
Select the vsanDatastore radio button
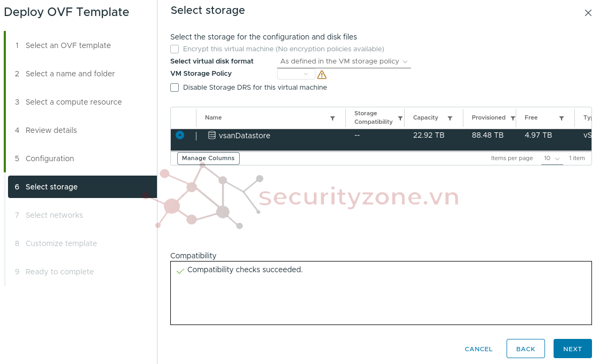point(180,135)
